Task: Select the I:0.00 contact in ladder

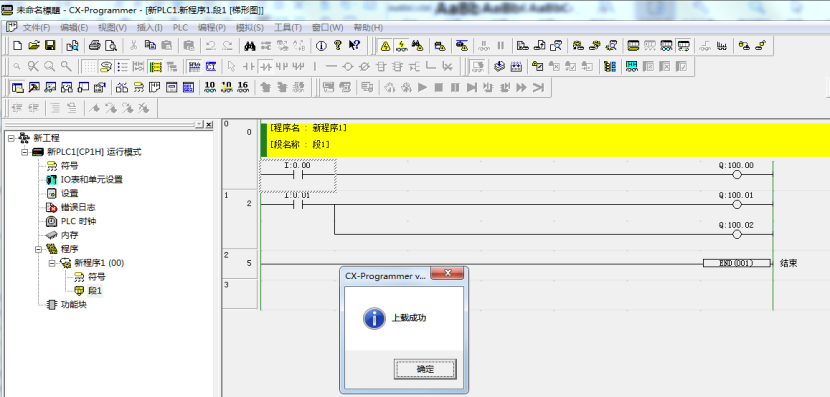Action: [x=297, y=175]
